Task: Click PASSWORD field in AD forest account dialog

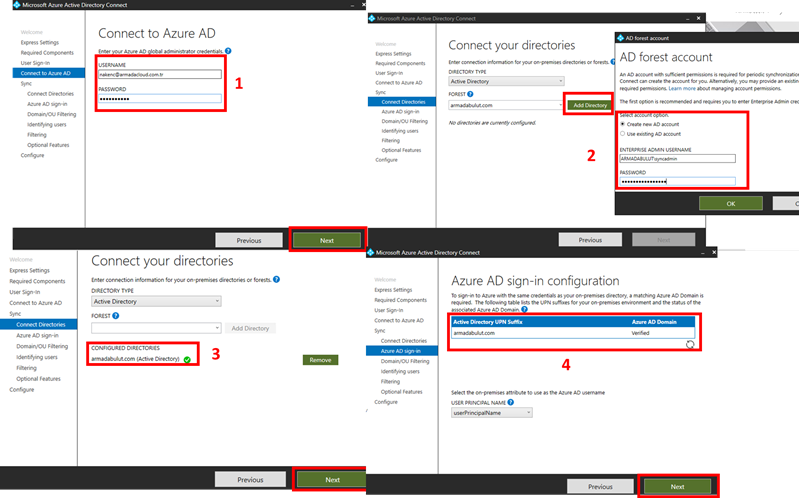Action: (677, 181)
